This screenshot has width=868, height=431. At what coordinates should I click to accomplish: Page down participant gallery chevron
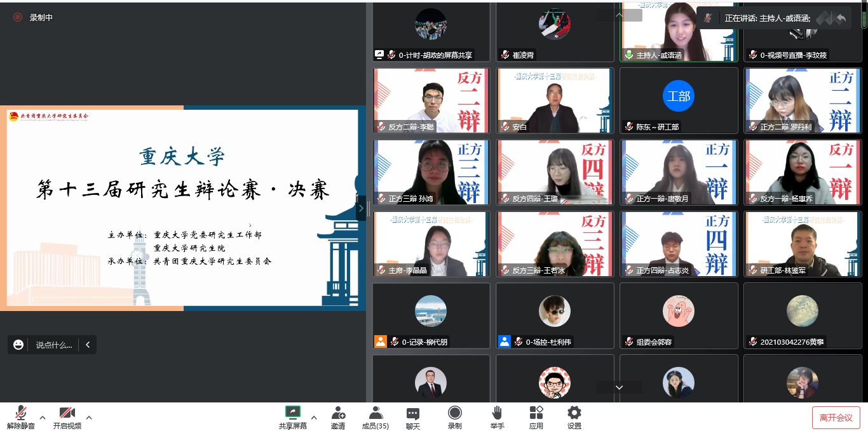[x=619, y=387]
